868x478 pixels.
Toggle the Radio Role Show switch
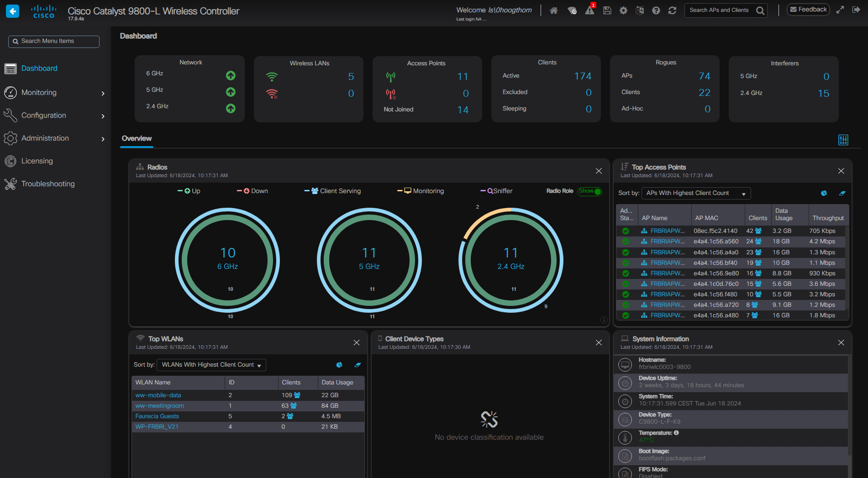click(589, 191)
